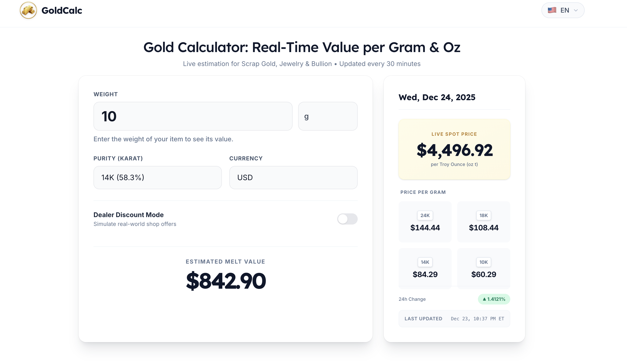Click the 24h Change percentage badge
627x364 pixels.
494,299
